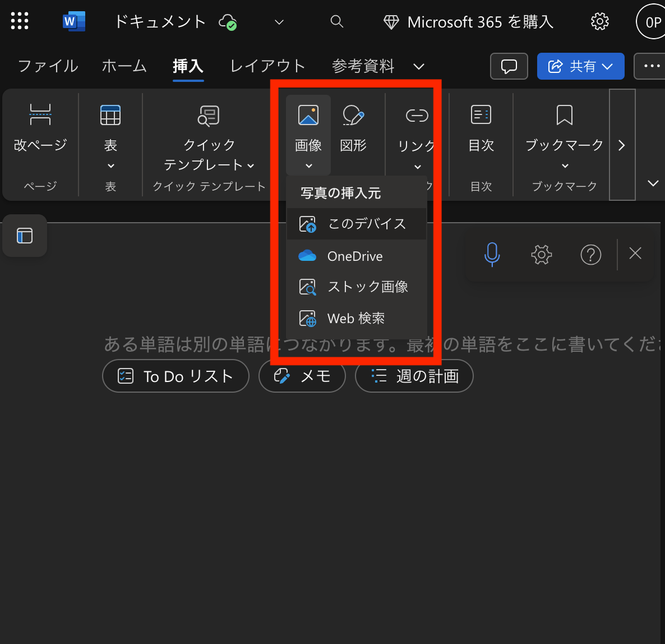
Task: Toggle the navigation sidebar panel
Action: click(24, 236)
